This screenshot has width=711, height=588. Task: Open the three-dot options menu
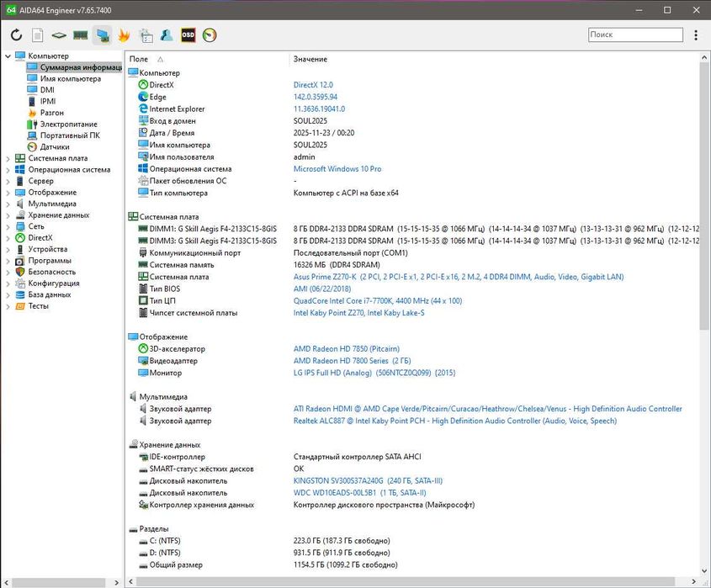pyautogui.click(x=696, y=34)
